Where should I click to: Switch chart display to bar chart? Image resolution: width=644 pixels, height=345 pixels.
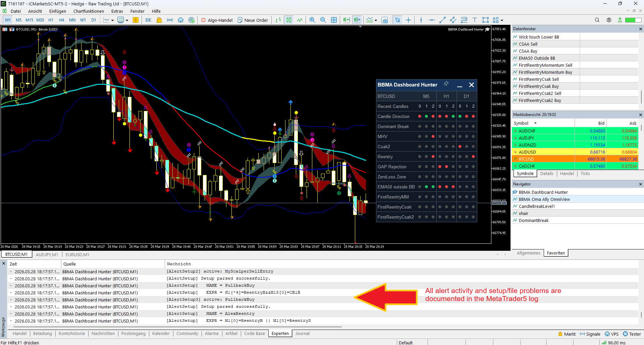click(278, 20)
